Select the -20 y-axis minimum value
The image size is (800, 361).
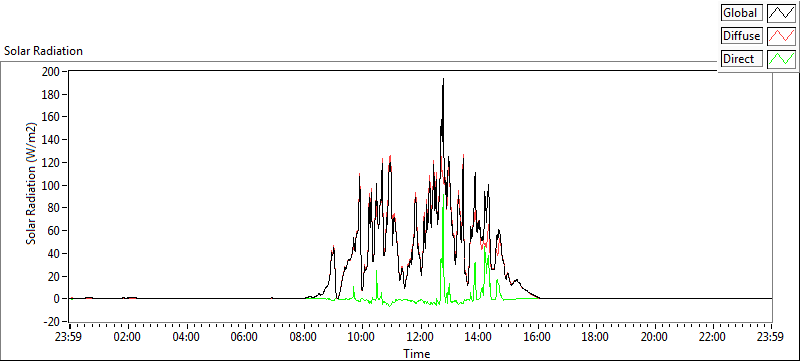pos(52,322)
